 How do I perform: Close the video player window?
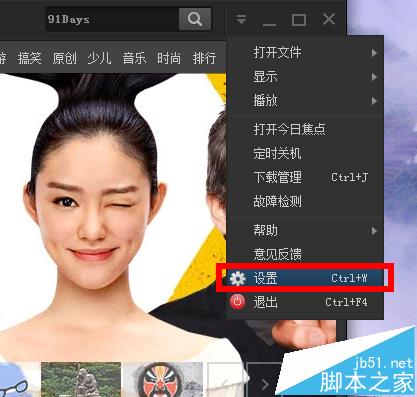point(329,19)
